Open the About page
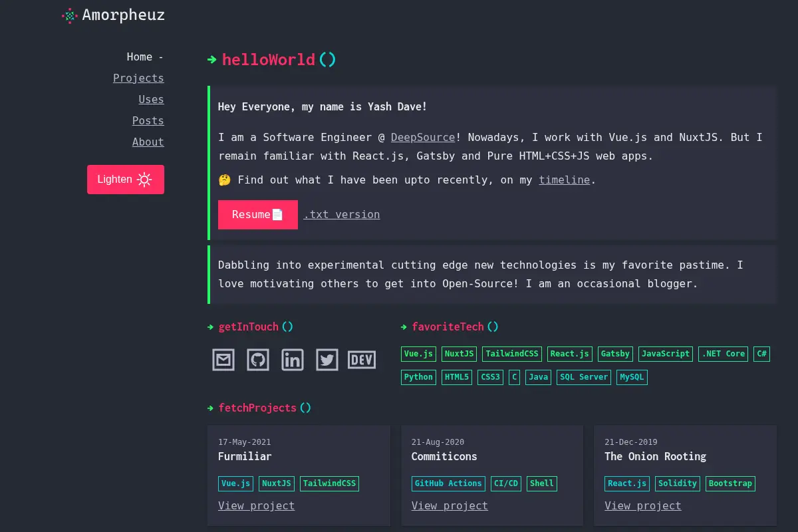Viewport: 798px width, 532px height. click(148, 142)
